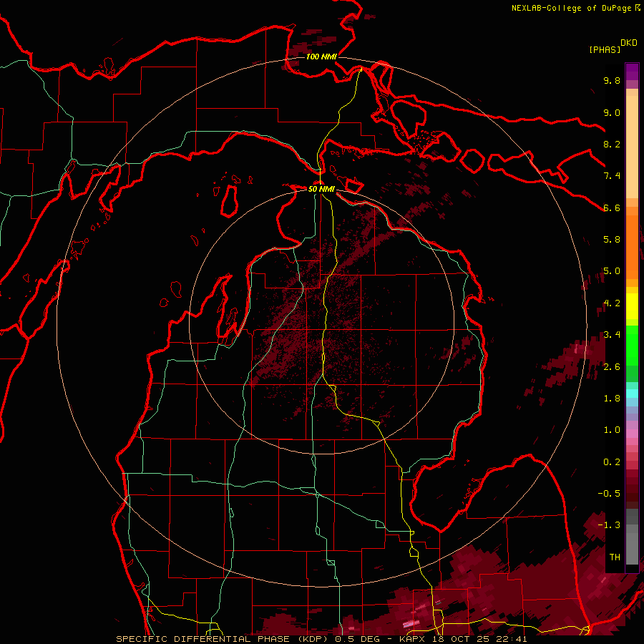Select the 50 NMI range ring label
Viewport: 644px width, 644px height.
(321, 189)
